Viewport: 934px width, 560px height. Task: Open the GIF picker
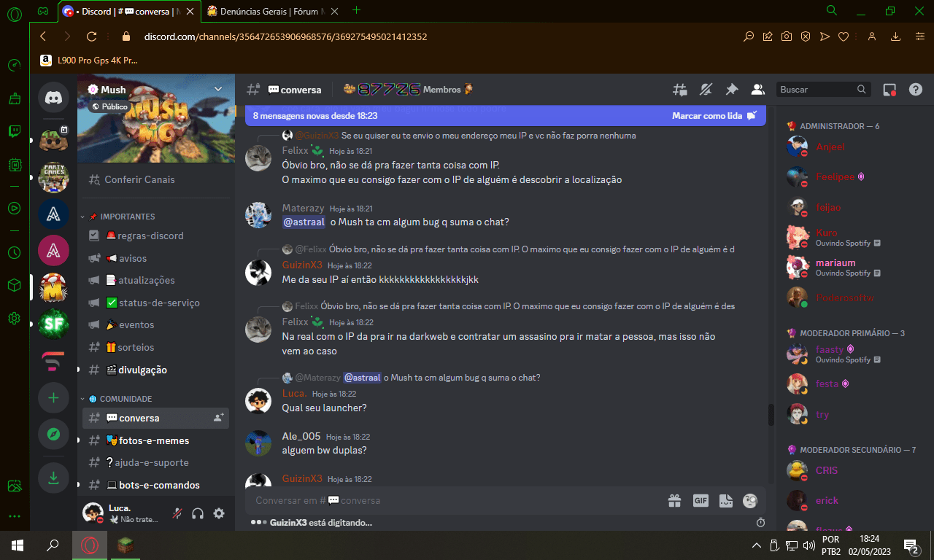(x=700, y=501)
